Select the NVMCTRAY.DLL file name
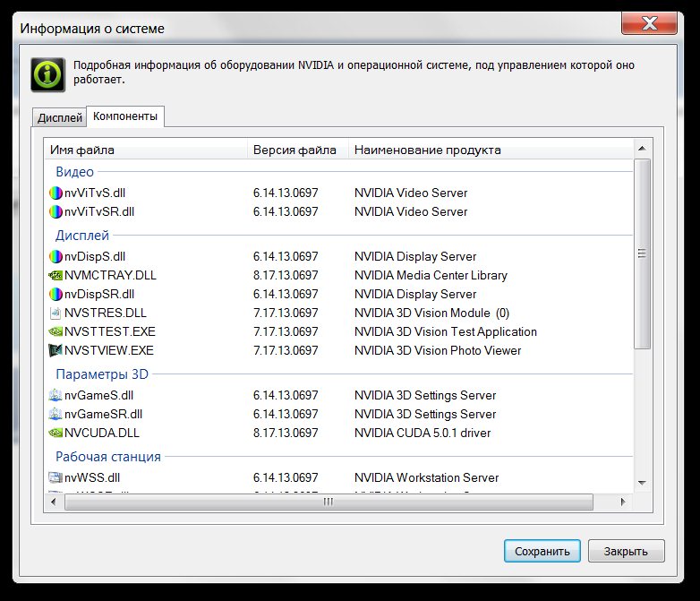The width and height of the screenshot is (700, 601). [x=110, y=275]
